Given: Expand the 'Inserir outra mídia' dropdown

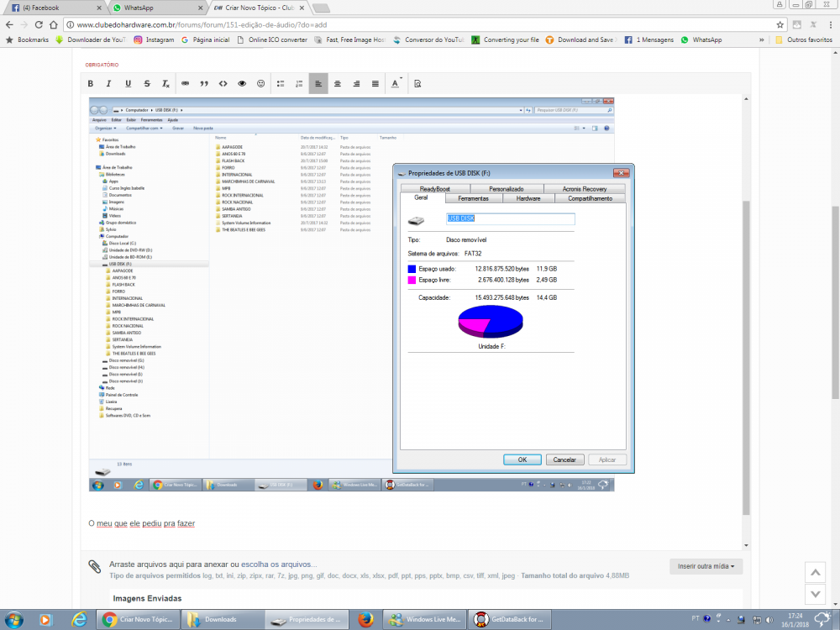Looking at the screenshot, I should (706, 567).
